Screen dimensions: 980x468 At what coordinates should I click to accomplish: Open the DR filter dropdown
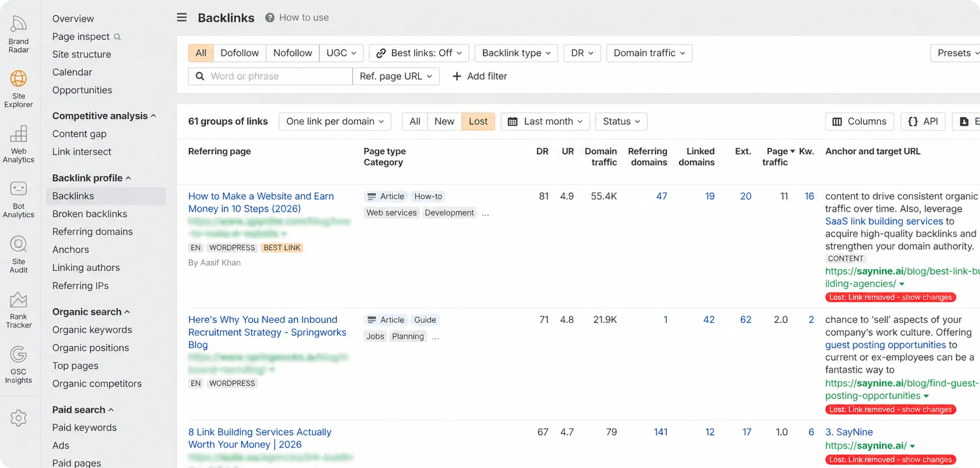(582, 53)
